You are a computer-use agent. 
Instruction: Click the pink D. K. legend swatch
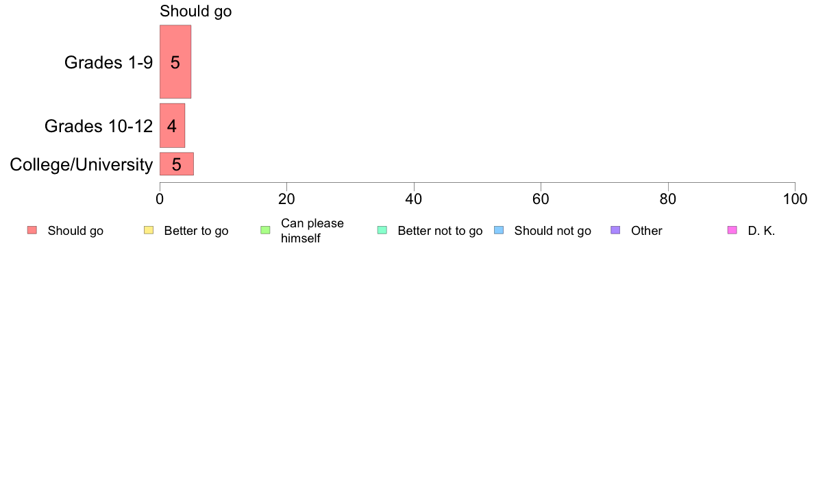pyautogui.click(x=732, y=230)
